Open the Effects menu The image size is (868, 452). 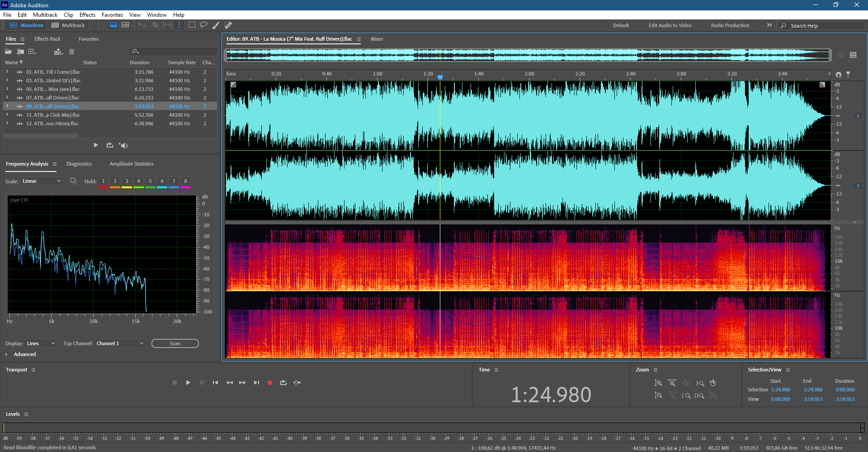click(x=87, y=15)
